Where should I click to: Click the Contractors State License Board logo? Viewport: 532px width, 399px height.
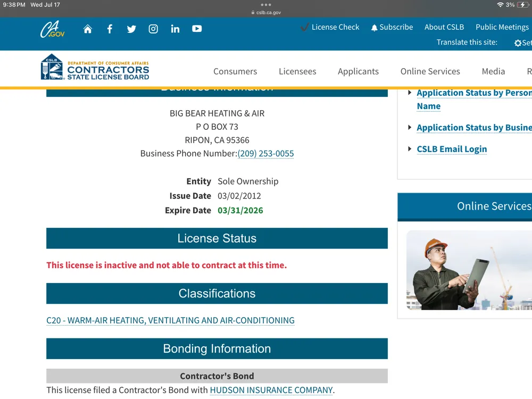(95, 68)
